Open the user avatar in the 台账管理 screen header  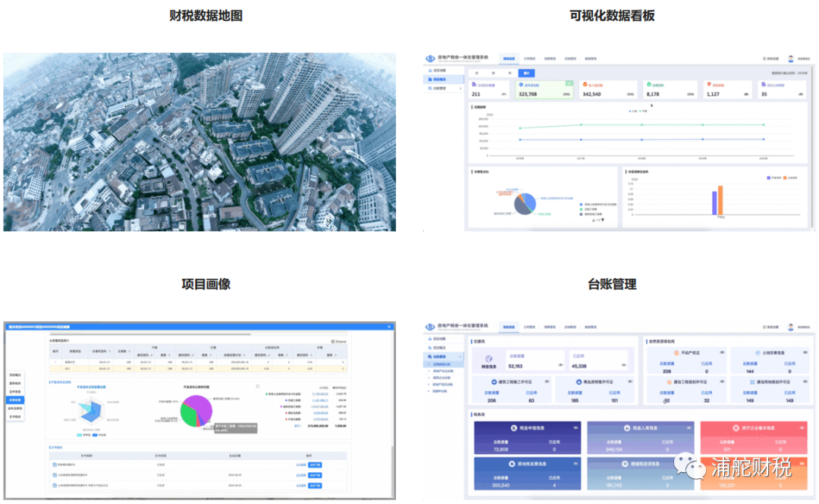click(791, 327)
